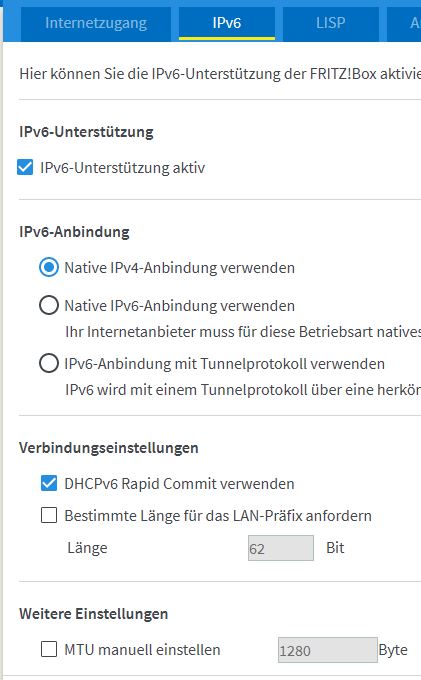Click the 'Bestimmte Länge für das LAN-Präfix' label
This screenshot has width=421, height=680.
click(x=218, y=516)
